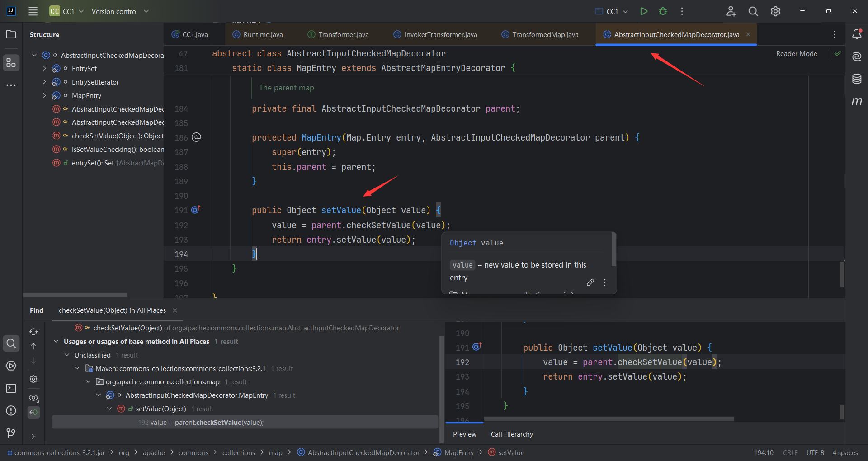The width and height of the screenshot is (868, 461).
Task: Edit documentation pencil icon in popup
Action: point(590,282)
